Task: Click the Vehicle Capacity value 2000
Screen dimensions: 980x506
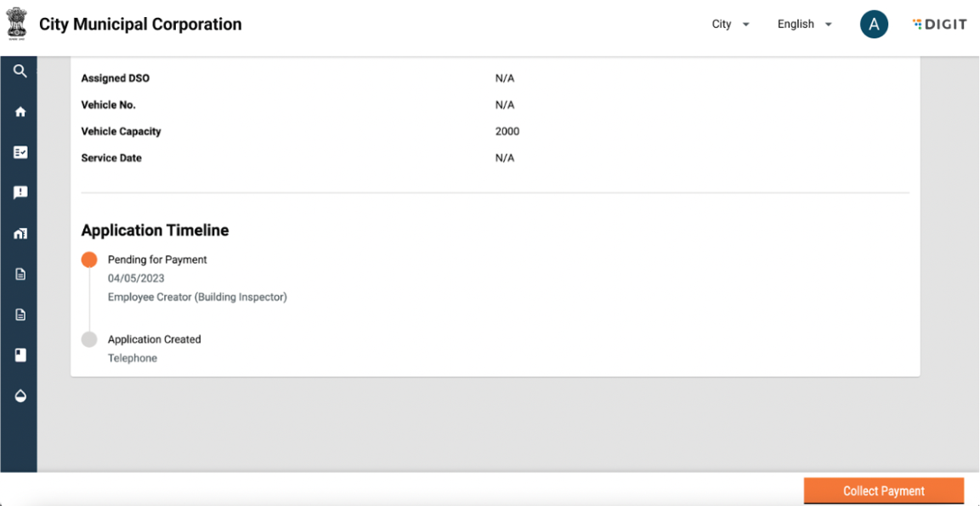Action: coord(507,132)
